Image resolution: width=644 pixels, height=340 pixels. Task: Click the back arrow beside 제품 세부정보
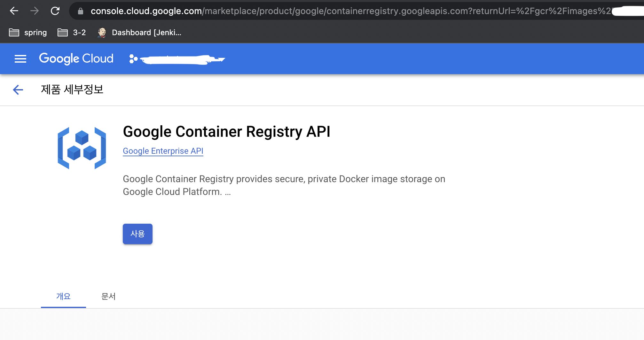pos(18,90)
